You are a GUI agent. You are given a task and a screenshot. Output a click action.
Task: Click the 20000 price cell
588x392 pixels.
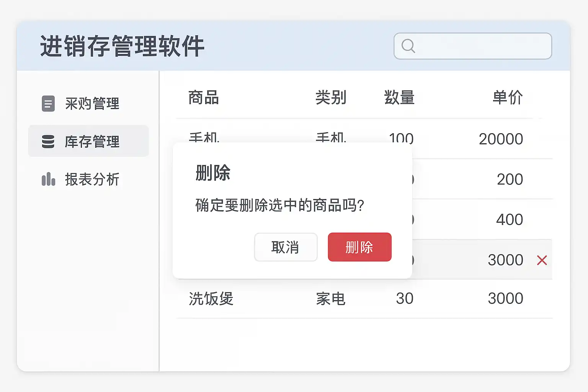(x=501, y=139)
